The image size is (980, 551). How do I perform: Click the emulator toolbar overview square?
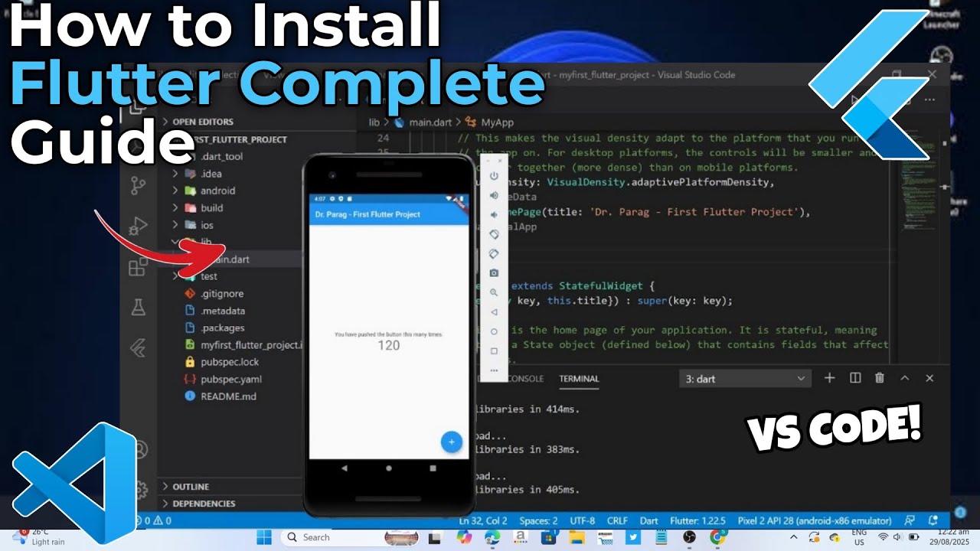click(494, 351)
